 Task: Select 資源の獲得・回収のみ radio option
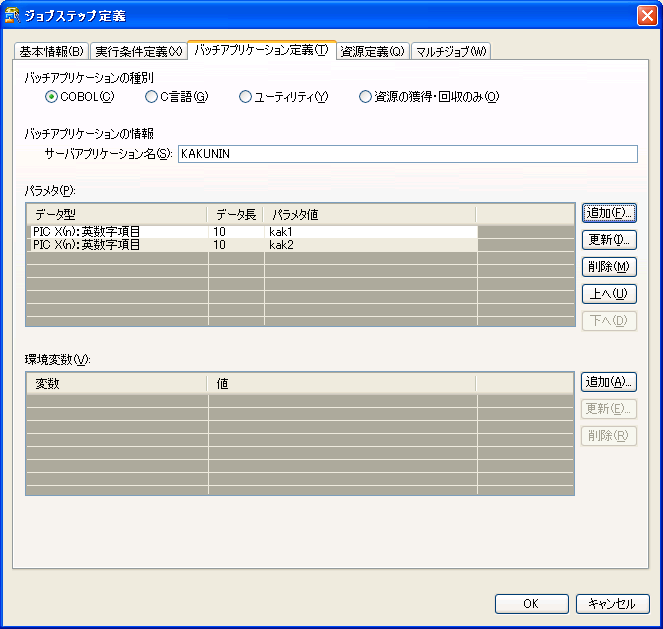coord(365,97)
